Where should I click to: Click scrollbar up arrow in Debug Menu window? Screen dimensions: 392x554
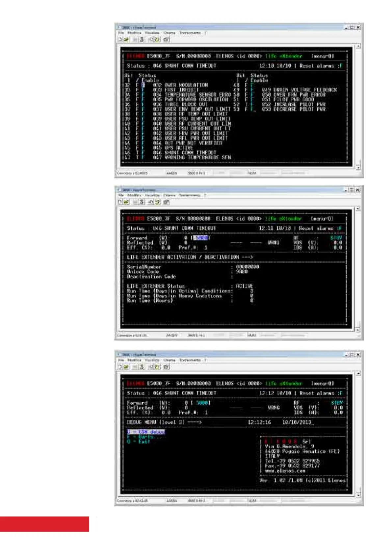[358, 374]
